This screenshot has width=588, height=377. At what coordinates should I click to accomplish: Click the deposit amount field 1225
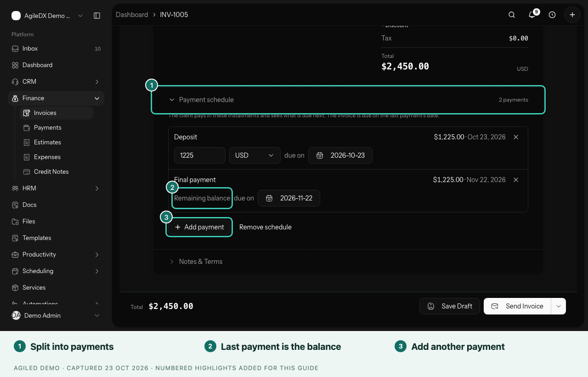point(200,155)
